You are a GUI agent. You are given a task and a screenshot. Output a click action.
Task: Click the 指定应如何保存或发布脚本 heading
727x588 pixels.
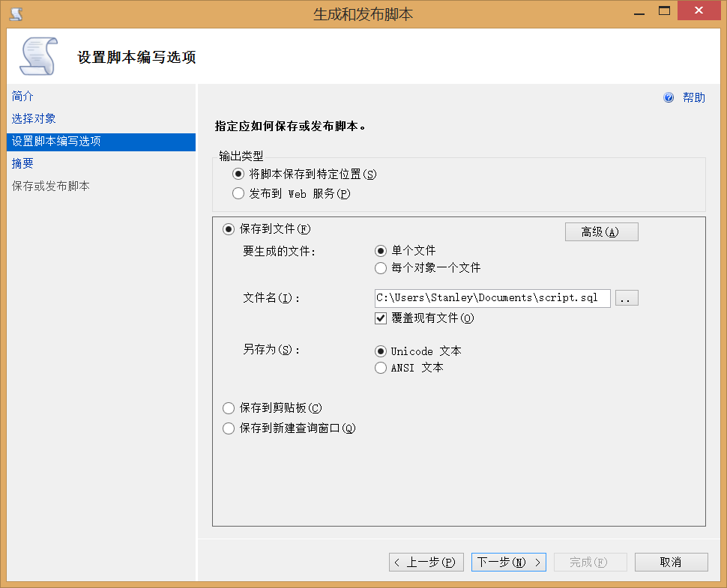click(290, 126)
